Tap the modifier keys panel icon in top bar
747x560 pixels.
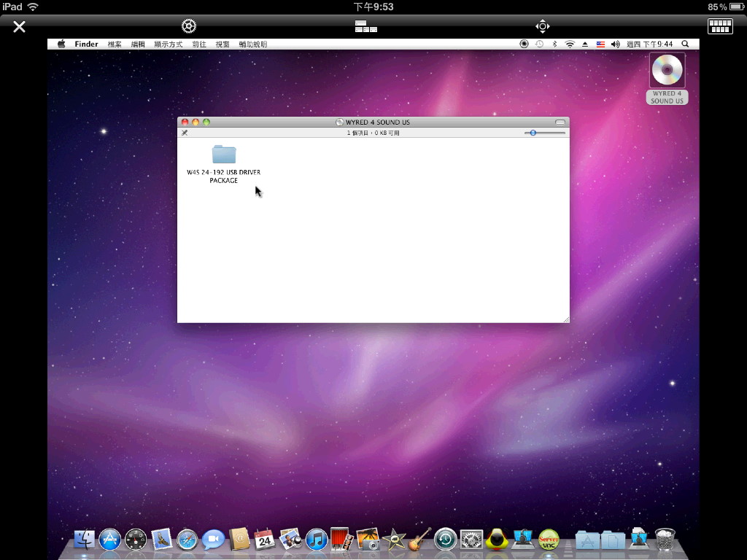click(366, 26)
